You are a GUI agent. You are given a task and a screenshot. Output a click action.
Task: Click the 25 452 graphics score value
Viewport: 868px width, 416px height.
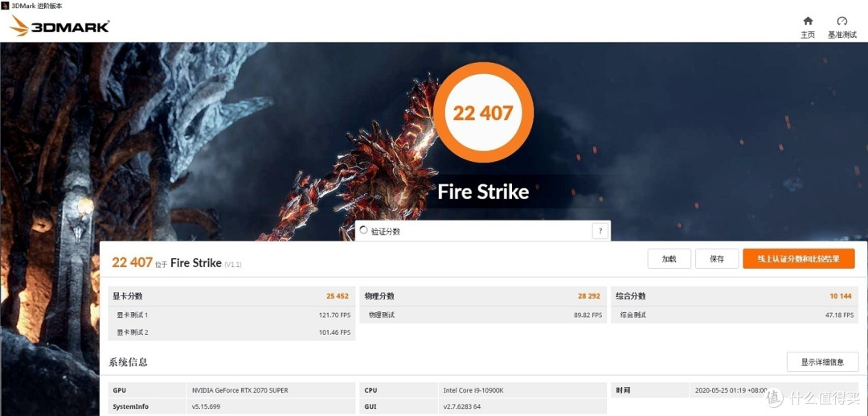click(x=338, y=296)
